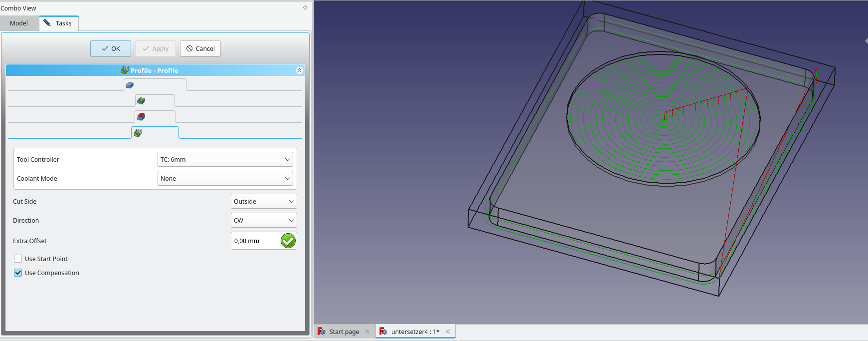Click the green checkmark in Extra Offset
868x341 pixels.
pyautogui.click(x=288, y=241)
